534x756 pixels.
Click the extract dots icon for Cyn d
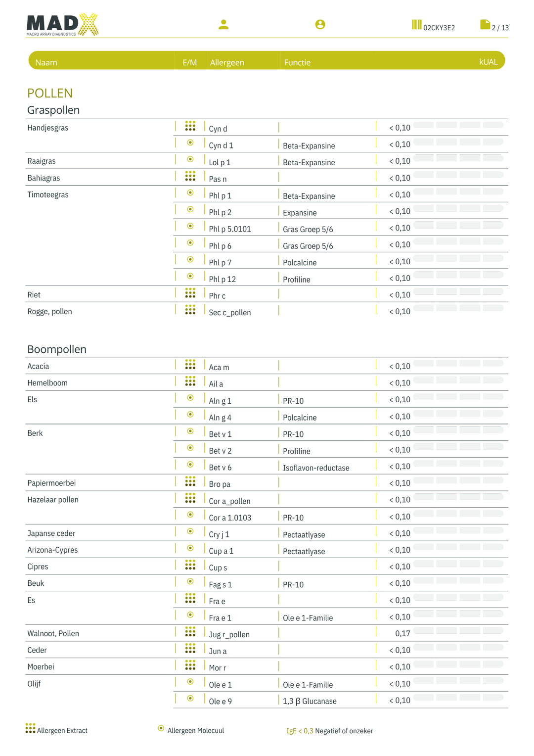point(190,126)
